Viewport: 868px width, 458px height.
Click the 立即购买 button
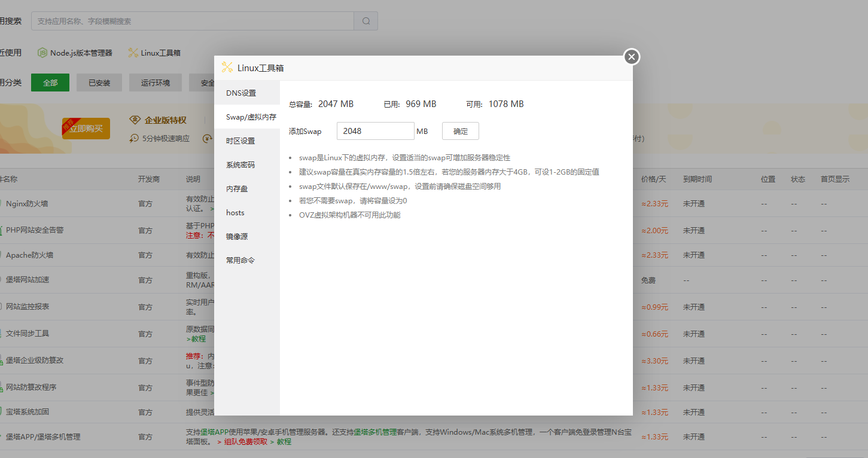86,129
